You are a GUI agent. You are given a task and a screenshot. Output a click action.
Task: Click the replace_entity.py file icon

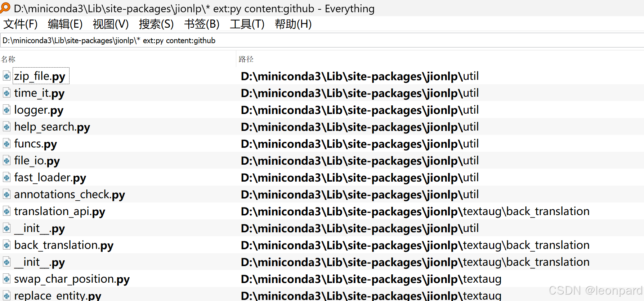6,295
